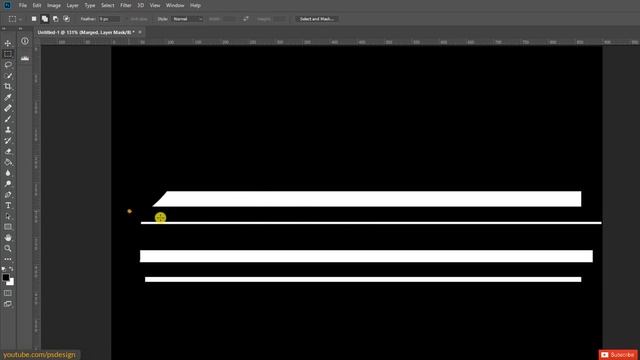This screenshot has height=360, width=640.
Task: Click the Height input field
Action: pyautogui.click(x=280, y=19)
